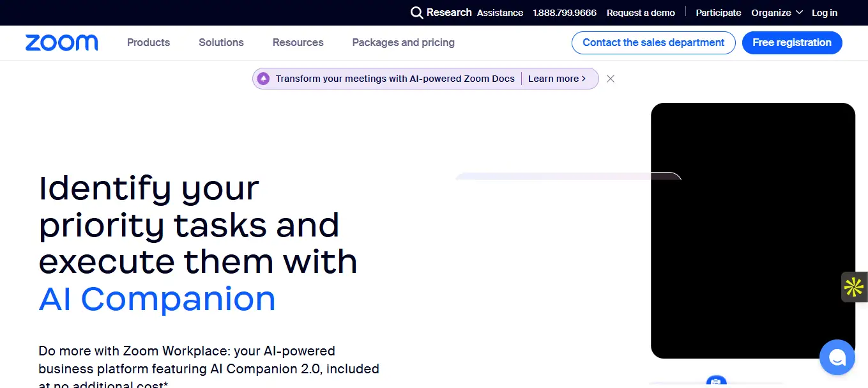Click Contact the sales department
The width and height of the screenshot is (868, 388).
tap(653, 42)
